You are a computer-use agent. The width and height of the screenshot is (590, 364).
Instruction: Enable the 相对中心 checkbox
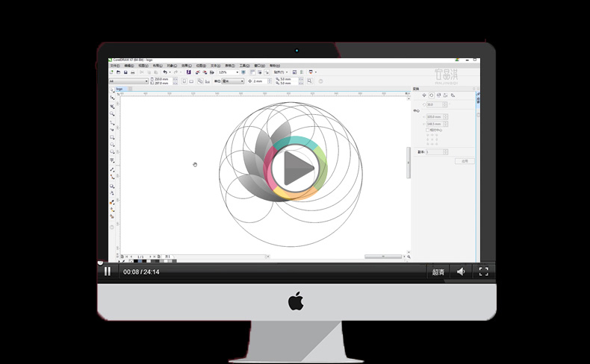click(x=427, y=130)
